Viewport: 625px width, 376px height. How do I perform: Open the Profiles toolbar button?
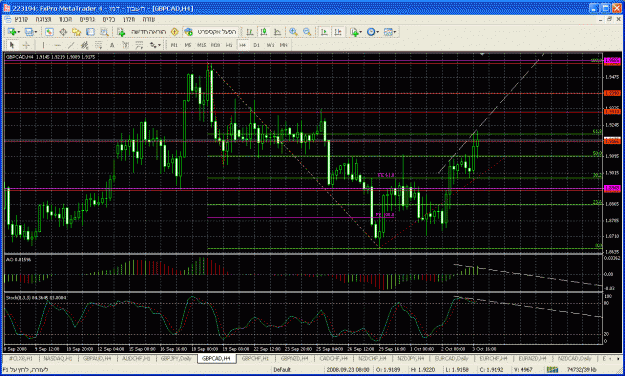click(x=29, y=32)
